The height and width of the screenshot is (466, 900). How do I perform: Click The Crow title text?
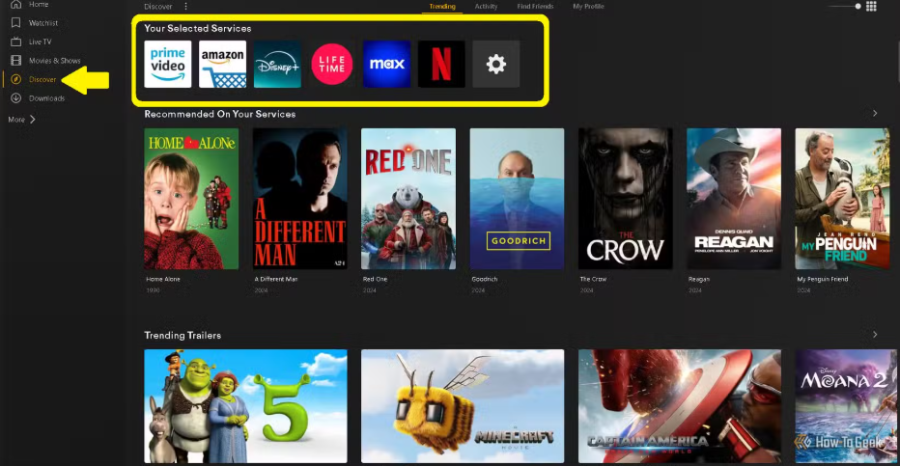tap(593, 279)
